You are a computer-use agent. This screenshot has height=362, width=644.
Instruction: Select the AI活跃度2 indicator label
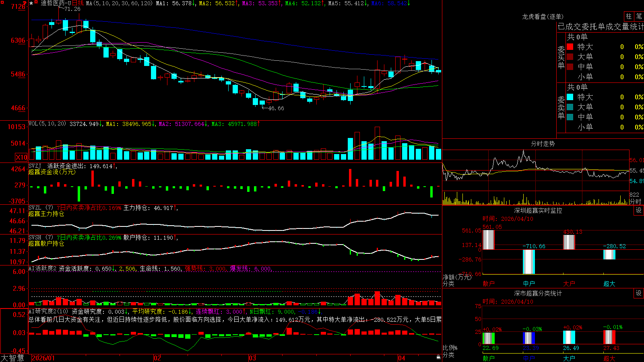coord(42,268)
